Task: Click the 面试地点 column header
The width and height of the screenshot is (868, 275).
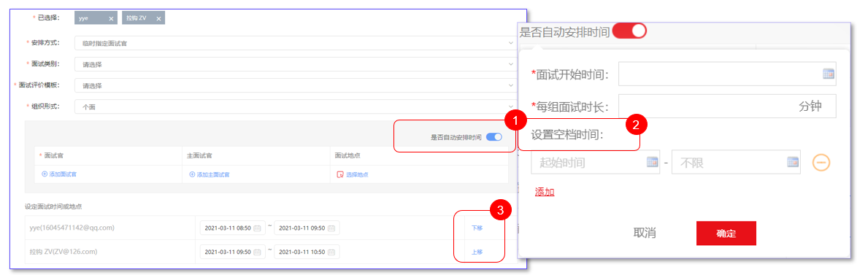Action: pyautogui.click(x=347, y=156)
